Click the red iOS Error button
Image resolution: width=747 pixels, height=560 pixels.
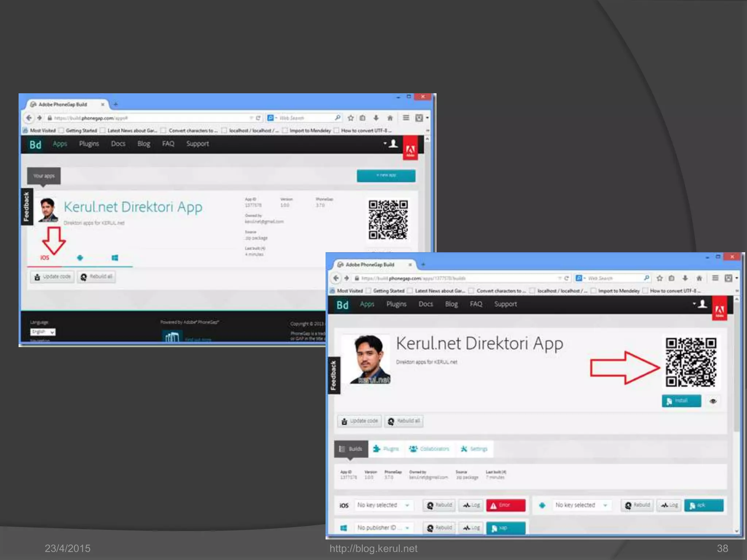coord(506,505)
